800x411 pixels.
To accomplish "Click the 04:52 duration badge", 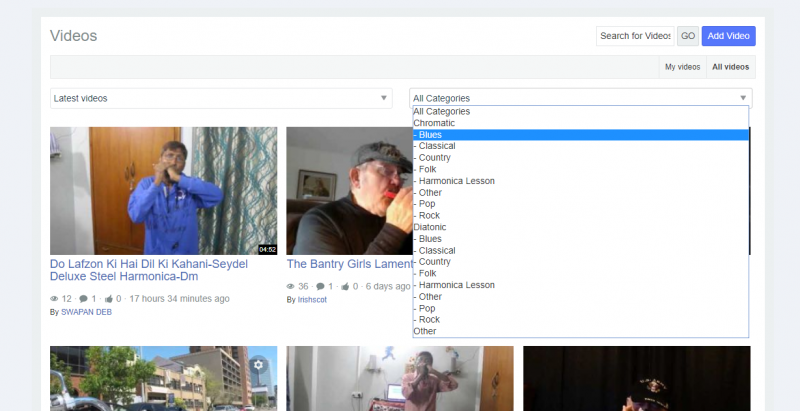I will pos(267,250).
